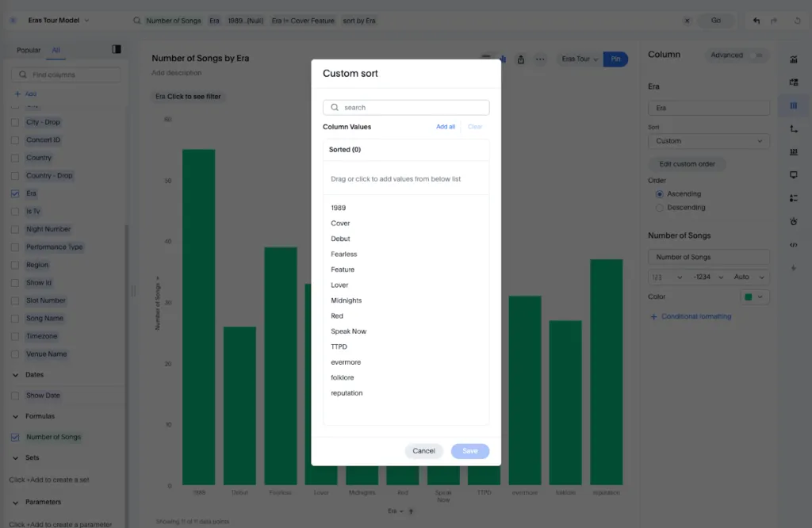This screenshot has height=528, width=812.
Task: Click the code </> icon in right sidebar
Action: pyautogui.click(x=794, y=245)
